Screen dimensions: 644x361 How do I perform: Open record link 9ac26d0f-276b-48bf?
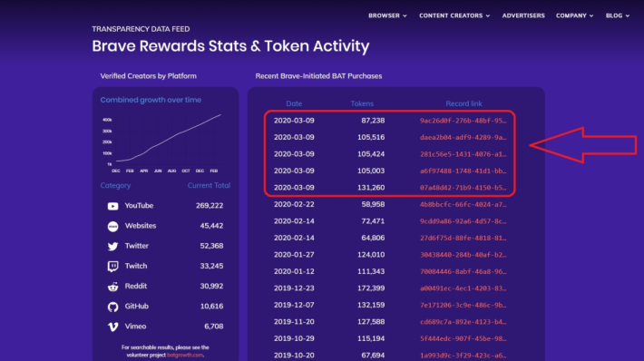463,121
